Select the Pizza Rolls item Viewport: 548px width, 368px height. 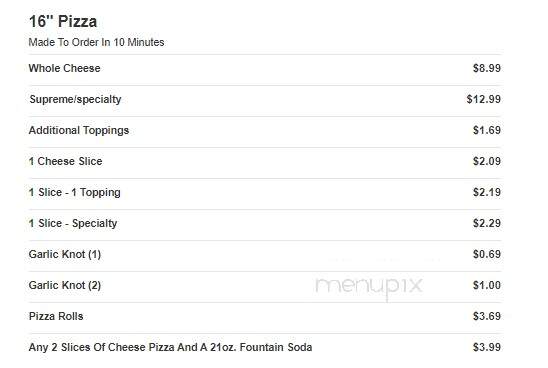pos(56,316)
